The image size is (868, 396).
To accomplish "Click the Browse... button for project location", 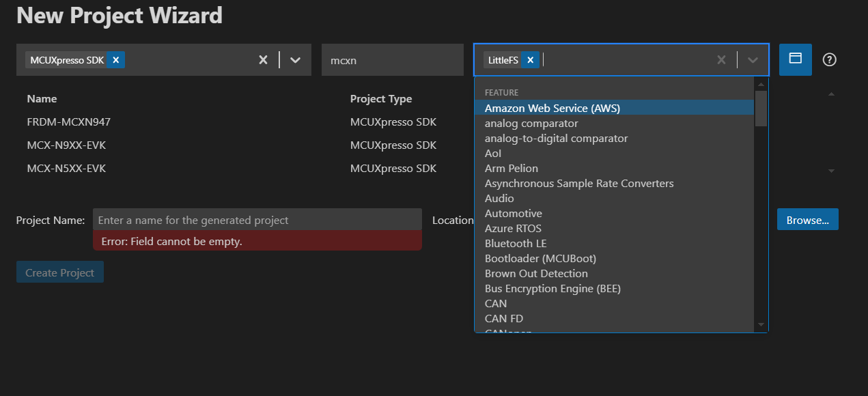I will (x=807, y=219).
